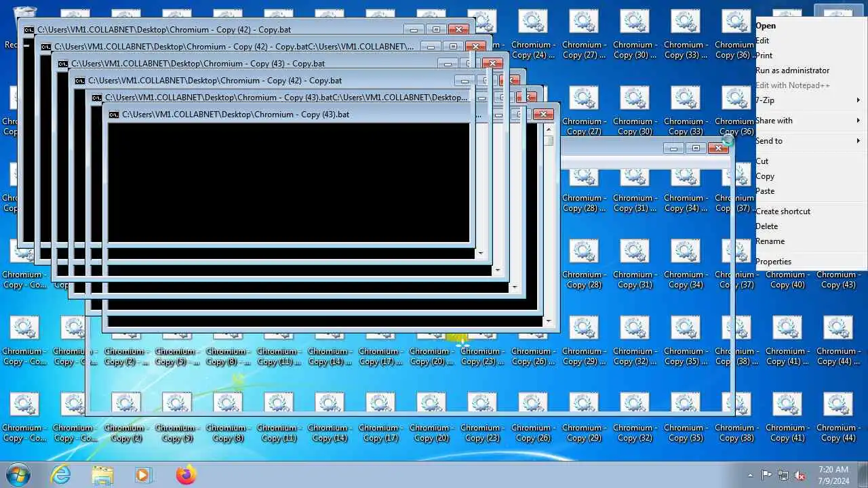Launch Internet Explorer from taskbar

click(x=61, y=474)
